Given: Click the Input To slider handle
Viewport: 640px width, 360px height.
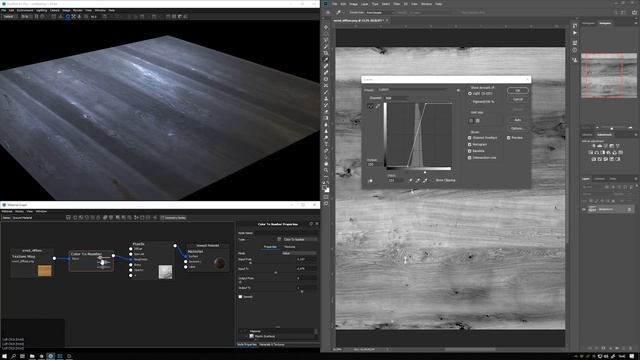Looking at the screenshot, I should (x=276, y=272).
